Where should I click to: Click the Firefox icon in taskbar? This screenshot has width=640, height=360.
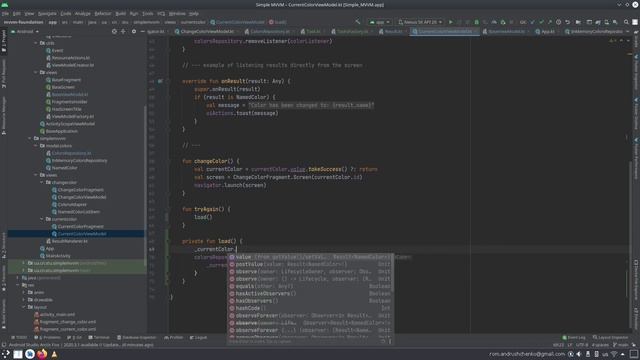[42, 354]
